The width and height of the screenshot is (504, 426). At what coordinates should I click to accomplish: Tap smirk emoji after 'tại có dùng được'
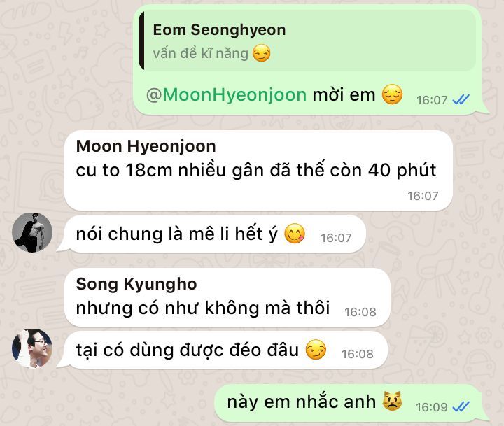tap(316, 350)
